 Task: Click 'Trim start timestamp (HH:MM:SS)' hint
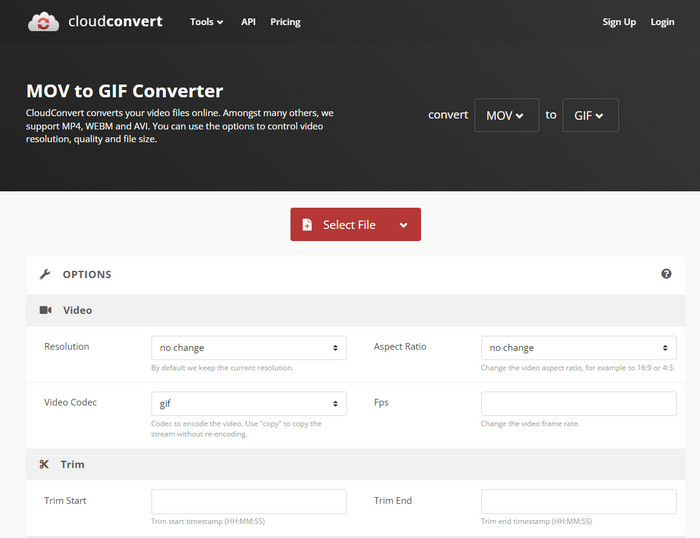coord(208,521)
